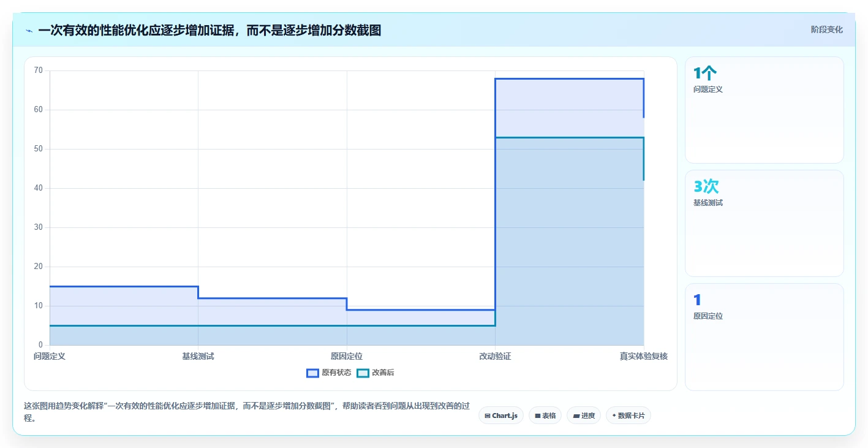Click the 阶段变化 label in header
Image resolution: width=868 pixels, height=448 pixels.
tap(827, 29)
